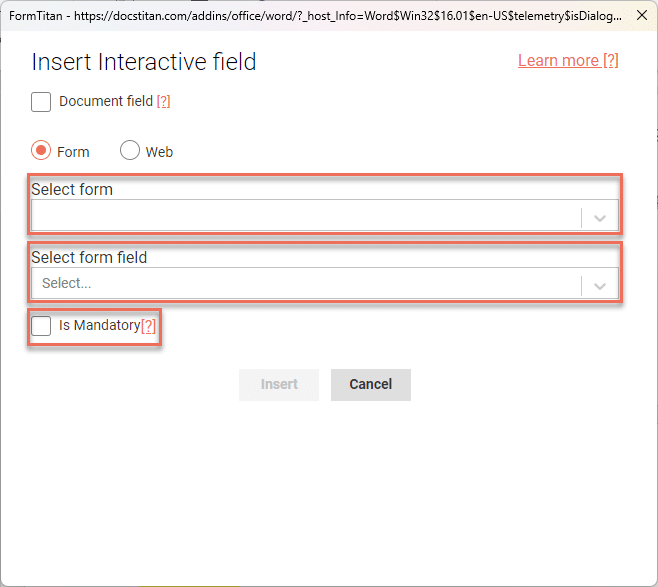Viewport: 658px width, 587px height.
Task: Close the FormTitan dialog window
Action: 641,16
